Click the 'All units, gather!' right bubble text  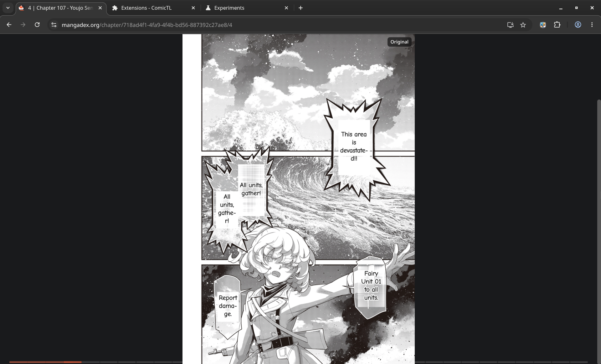[x=251, y=189]
